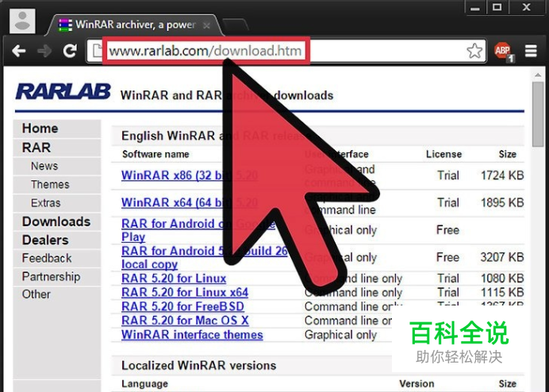Open News in the sidebar
The width and height of the screenshot is (549, 392).
pos(57,166)
